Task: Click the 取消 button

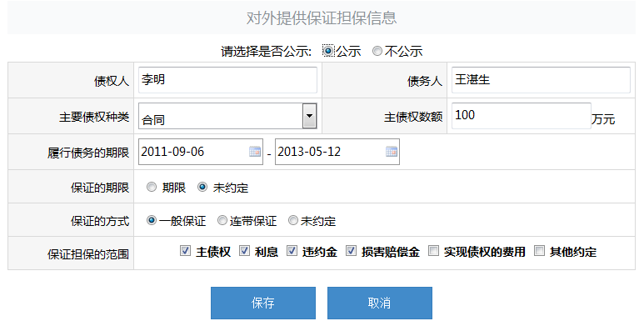Action: click(380, 303)
